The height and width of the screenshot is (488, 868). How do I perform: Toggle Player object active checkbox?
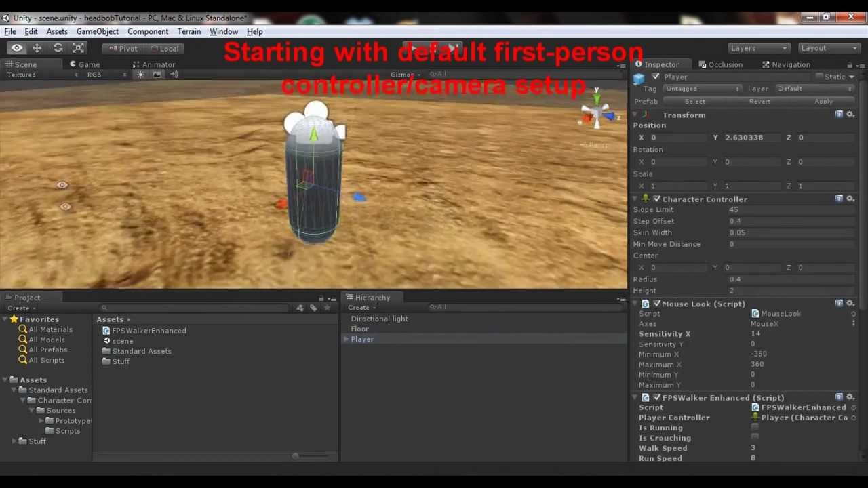(x=656, y=77)
